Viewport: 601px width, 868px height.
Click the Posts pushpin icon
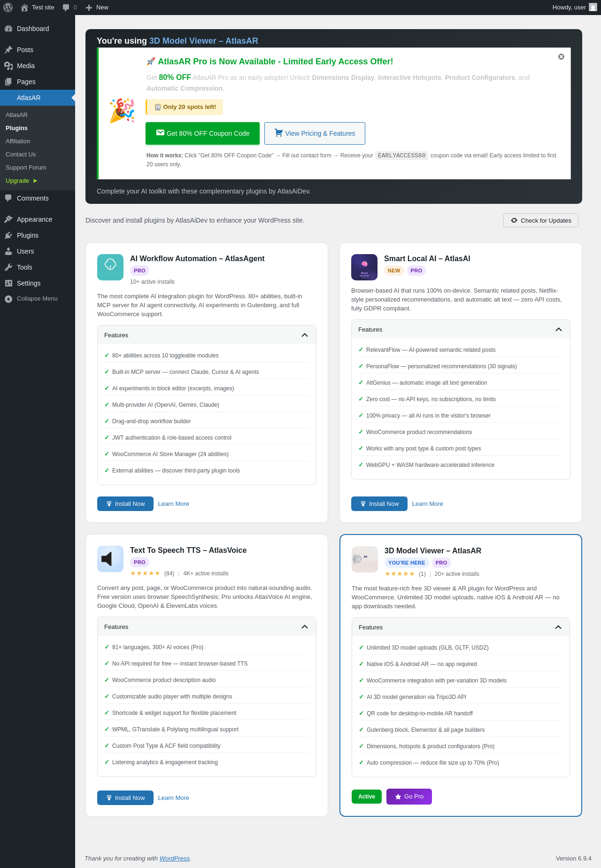pyautogui.click(x=8, y=50)
